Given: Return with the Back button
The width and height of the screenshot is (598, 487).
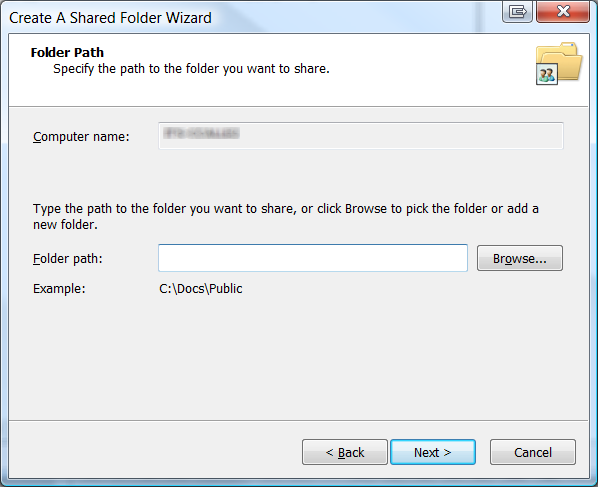Looking at the screenshot, I should click(345, 452).
